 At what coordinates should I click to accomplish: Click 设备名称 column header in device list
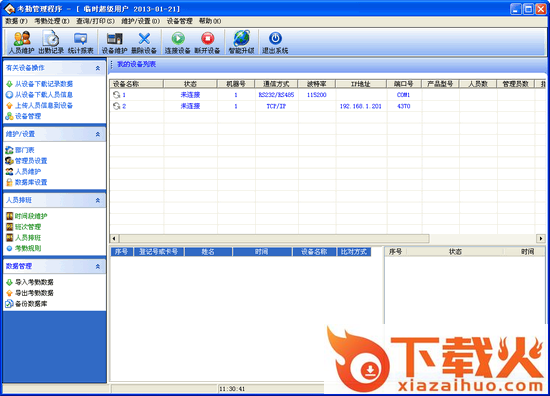tap(136, 84)
